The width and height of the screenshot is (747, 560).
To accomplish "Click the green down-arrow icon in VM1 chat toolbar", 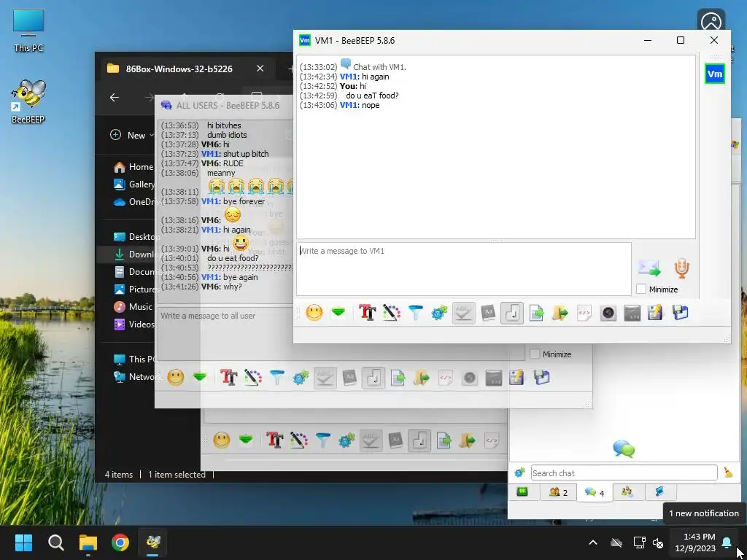I will [338, 313].
